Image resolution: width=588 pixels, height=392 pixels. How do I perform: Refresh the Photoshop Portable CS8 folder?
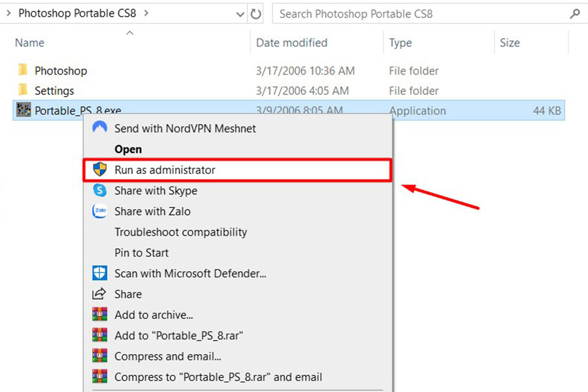click(x=255, y=14)
